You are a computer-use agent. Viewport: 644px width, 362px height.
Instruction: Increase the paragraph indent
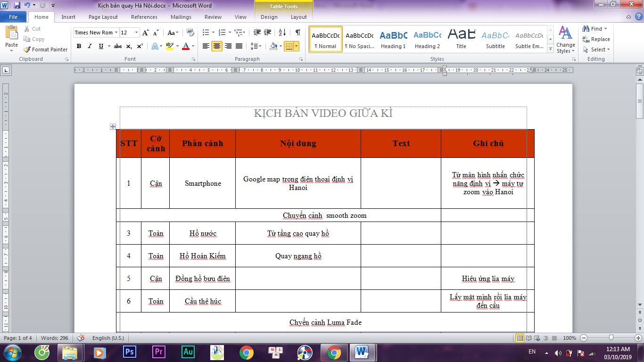[x=268, y=33]
